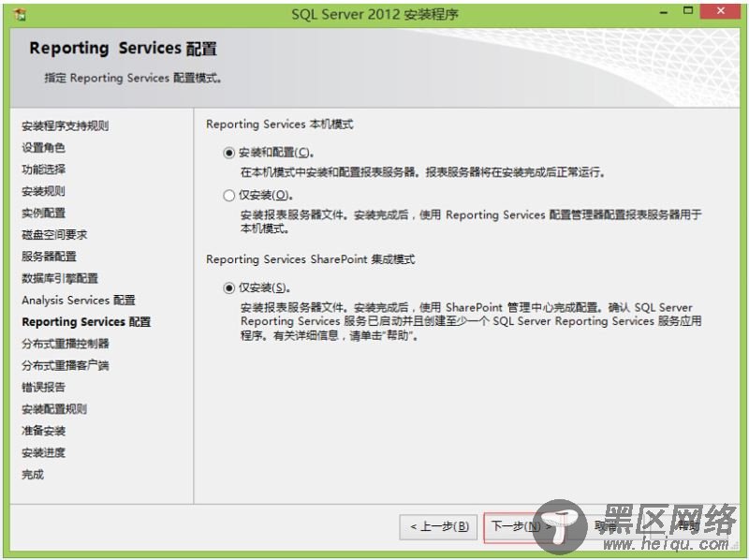749x560 pixels.
Task: Select the SharePoint 仅安装(S) radio button
Action: coord(228,287)
